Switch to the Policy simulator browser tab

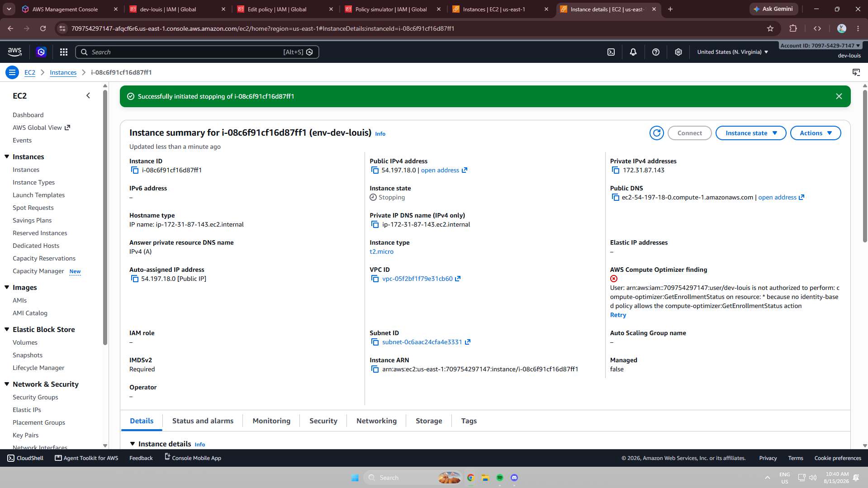(391, 9)
